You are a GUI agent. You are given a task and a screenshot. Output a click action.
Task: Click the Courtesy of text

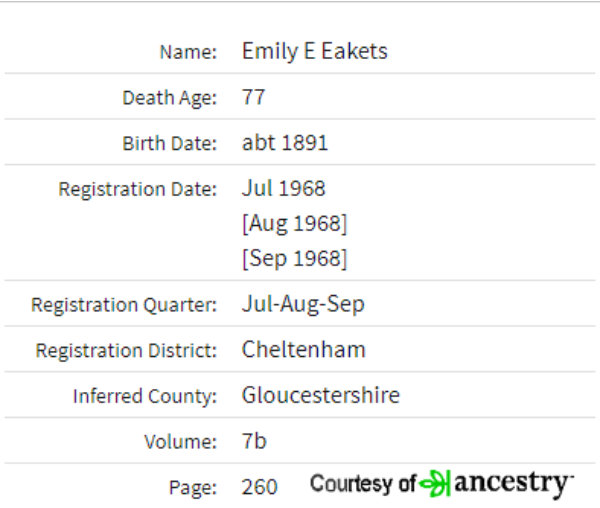pos(363,484)
